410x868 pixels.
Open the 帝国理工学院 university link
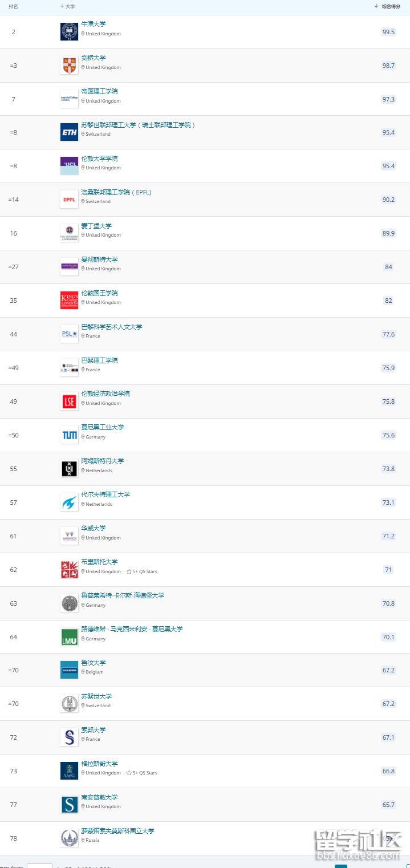(99, 91)
